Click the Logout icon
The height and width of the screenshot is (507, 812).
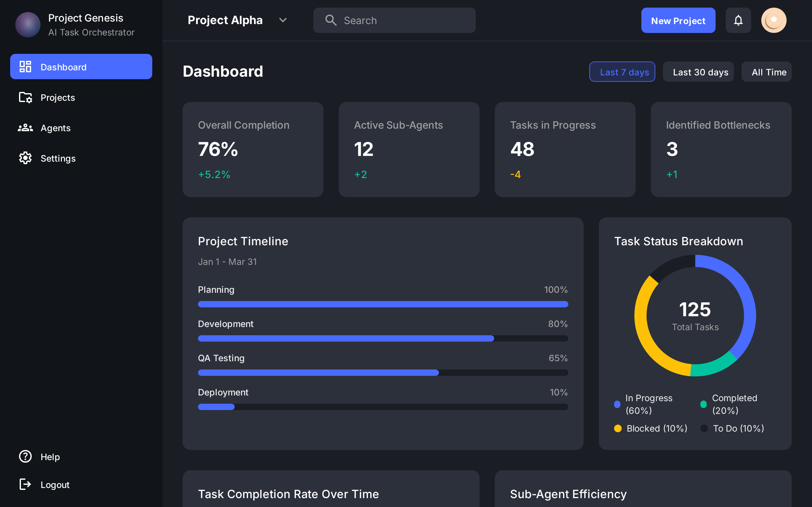[25, 484]
